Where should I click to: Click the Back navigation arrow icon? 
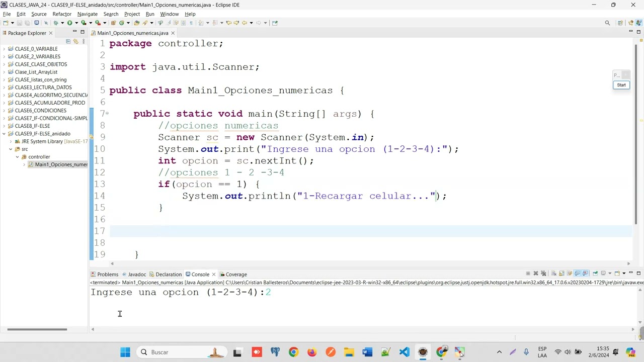click(x=244, y=23)
